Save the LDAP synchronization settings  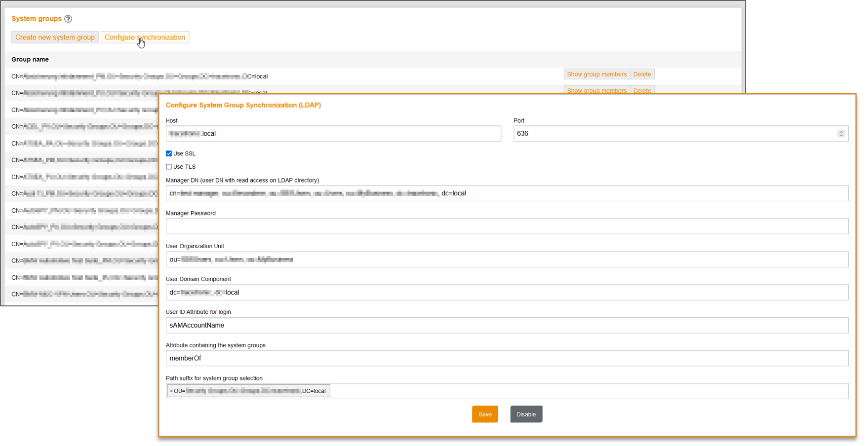[484, 414]
